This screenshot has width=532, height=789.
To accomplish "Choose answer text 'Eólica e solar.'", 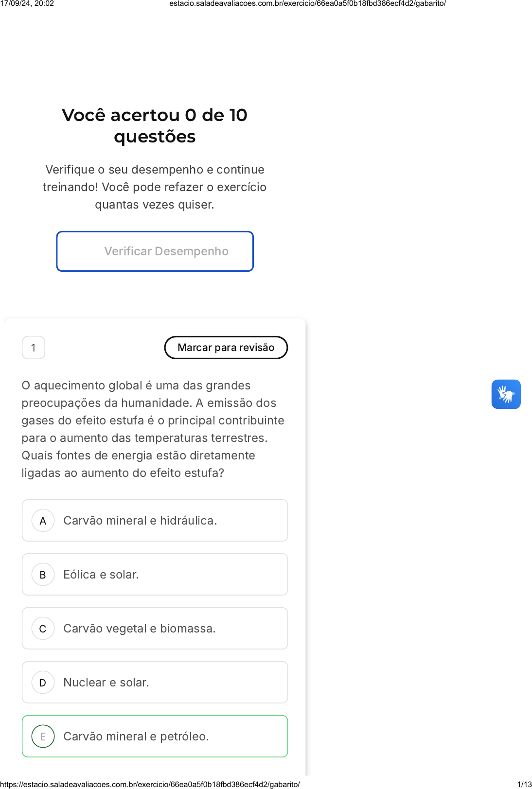I will point(101,575).
